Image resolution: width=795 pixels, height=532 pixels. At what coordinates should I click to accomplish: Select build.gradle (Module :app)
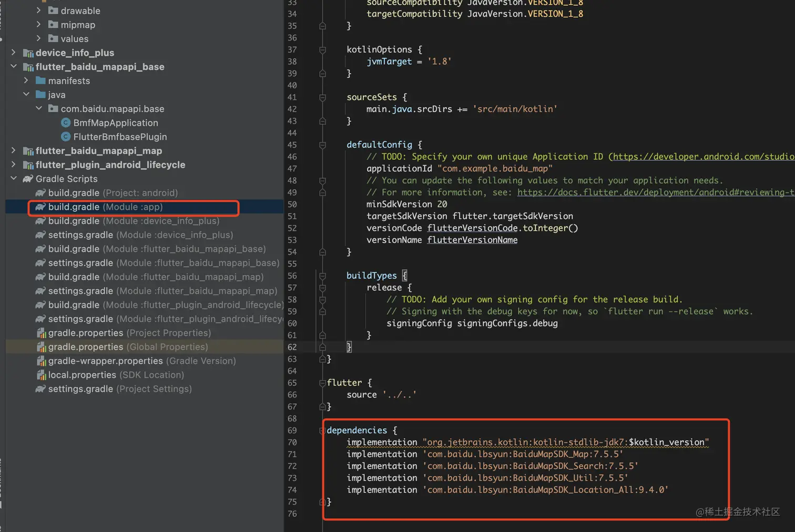(x=106, y=207)
